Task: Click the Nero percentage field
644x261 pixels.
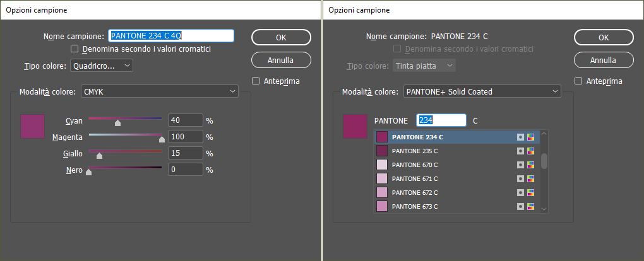Action: 186,170
